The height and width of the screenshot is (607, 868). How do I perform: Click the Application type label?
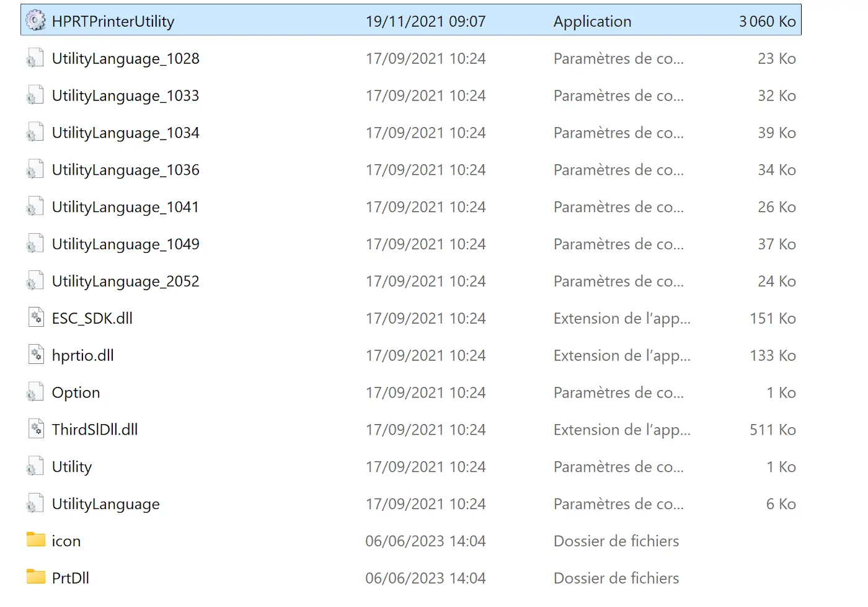(592, 22)
